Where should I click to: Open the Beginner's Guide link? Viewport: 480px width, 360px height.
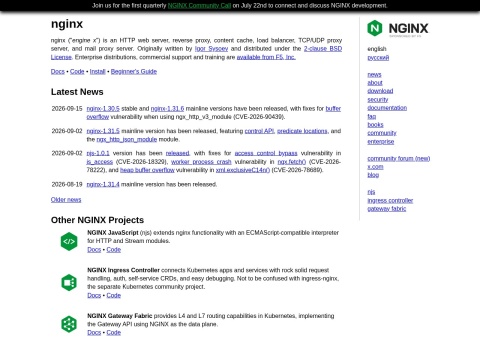coord(134,72)
